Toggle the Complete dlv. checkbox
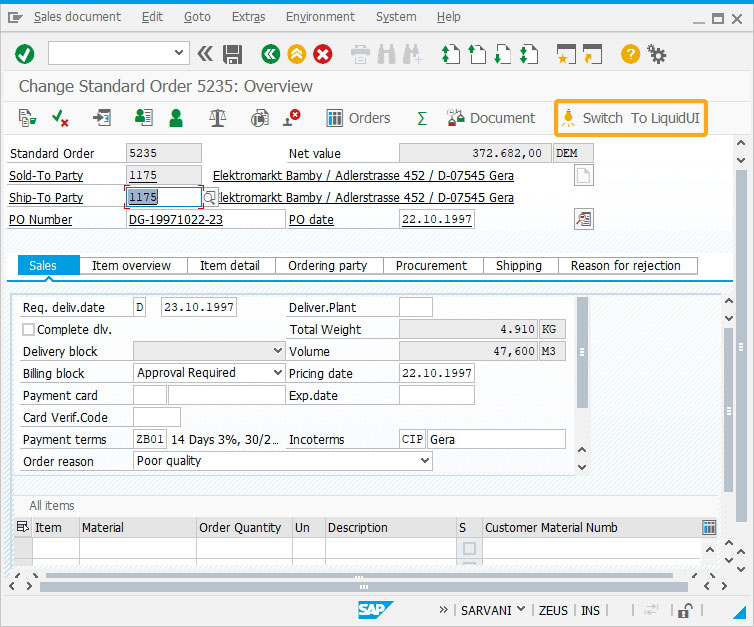The height and width of the screenshot is (627, 754). (29, 329)
